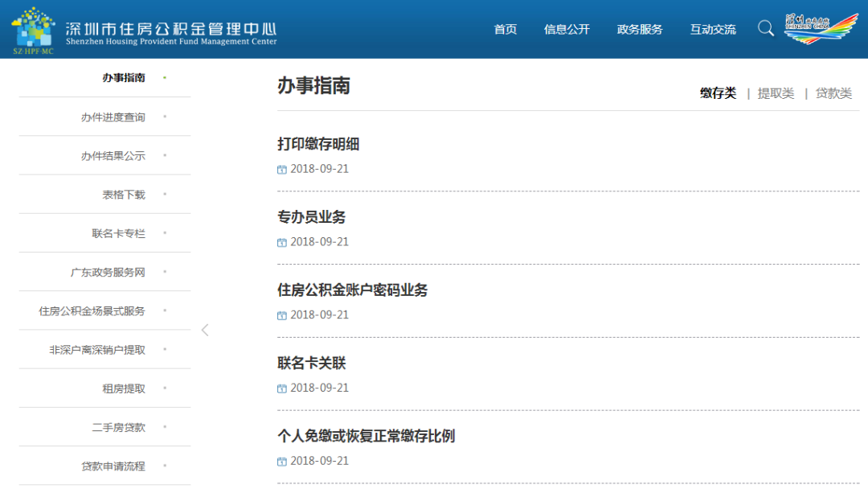
Task: Open the 联名卡关联 guide link
Action: [312, 364]
